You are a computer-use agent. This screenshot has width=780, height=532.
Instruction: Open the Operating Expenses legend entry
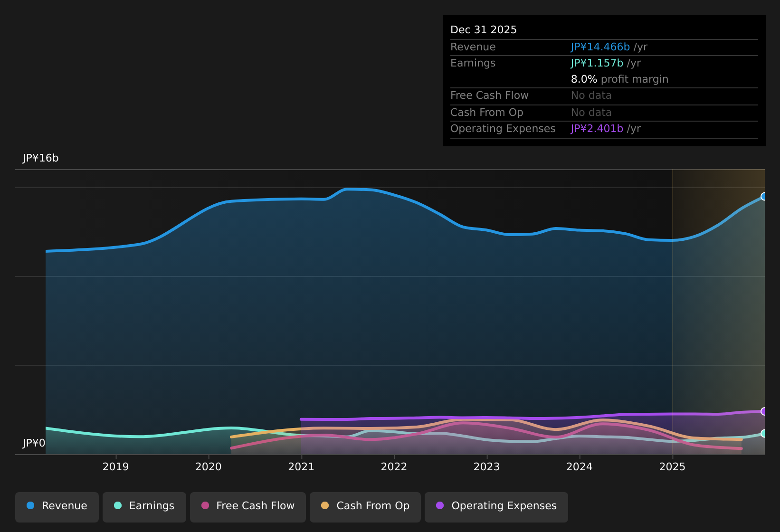(496, 506)
